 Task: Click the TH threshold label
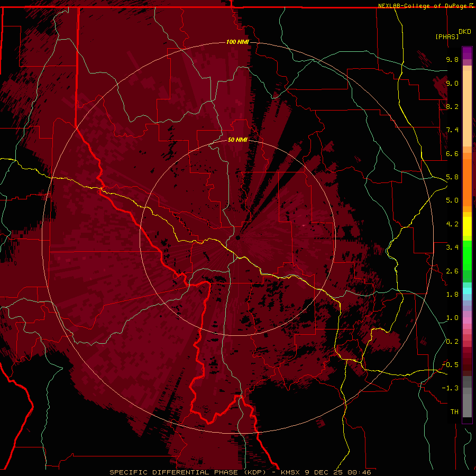pyautogui.click(x=454, y=412)
